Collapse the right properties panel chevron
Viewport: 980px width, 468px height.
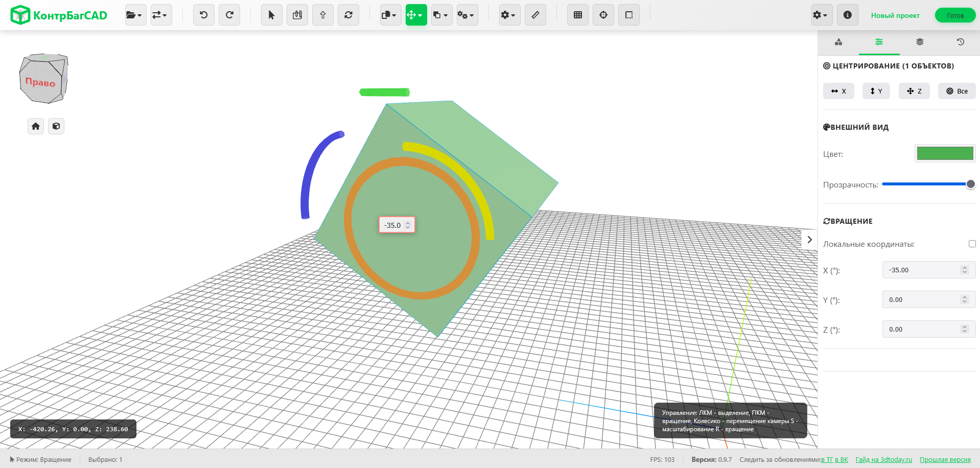[809, 240]
